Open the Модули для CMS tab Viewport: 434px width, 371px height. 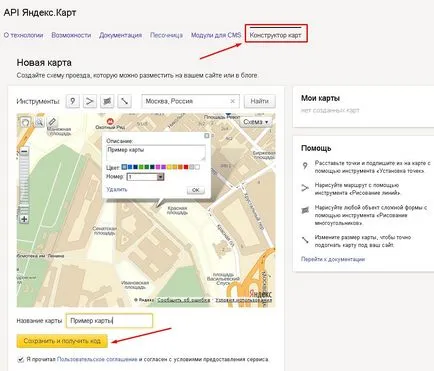click(216, 35)
